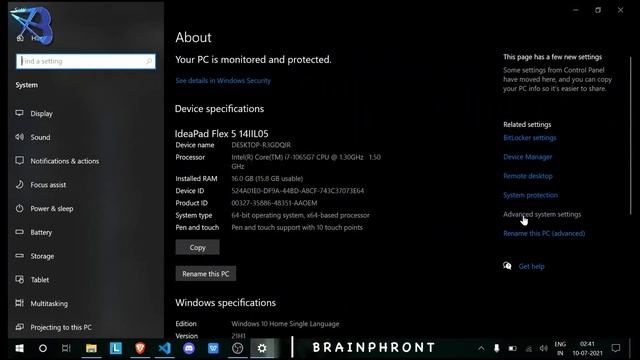This screenshot has width=640, height=360.
Task: Click the Notifications speech-bubble icon in sidebar
Action: (x=19, y=160)
